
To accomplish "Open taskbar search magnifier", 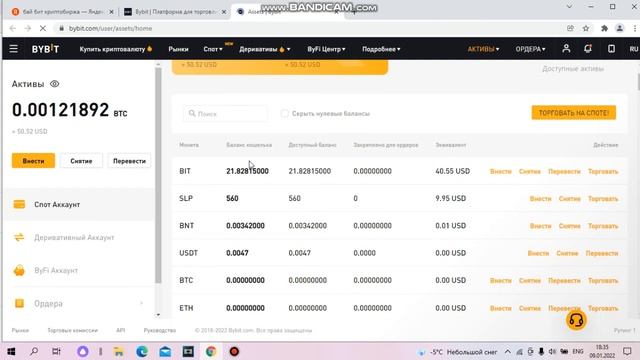I will coord(34,351).
